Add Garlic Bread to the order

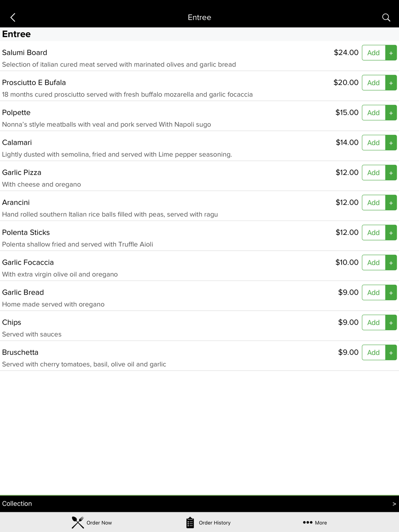(373, 292)
